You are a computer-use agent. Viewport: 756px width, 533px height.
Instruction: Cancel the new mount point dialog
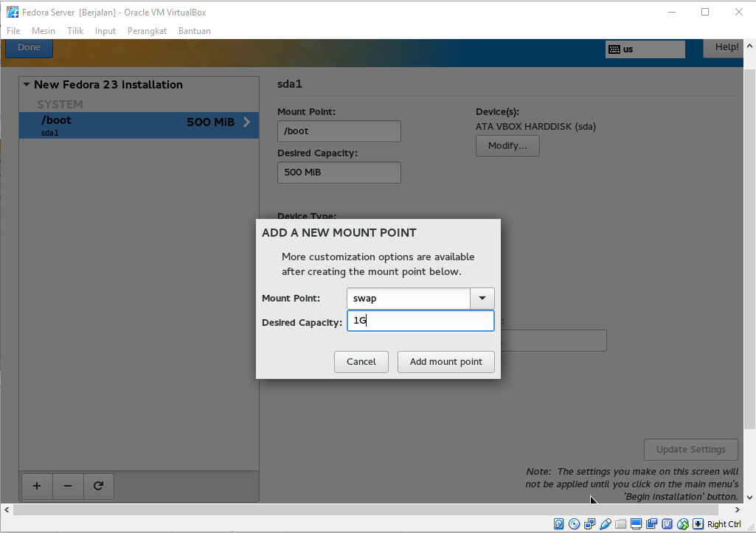[361, 362]
